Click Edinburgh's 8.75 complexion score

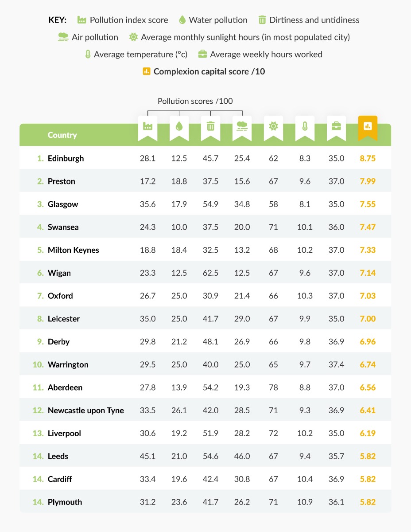click(x=368, y=158)
